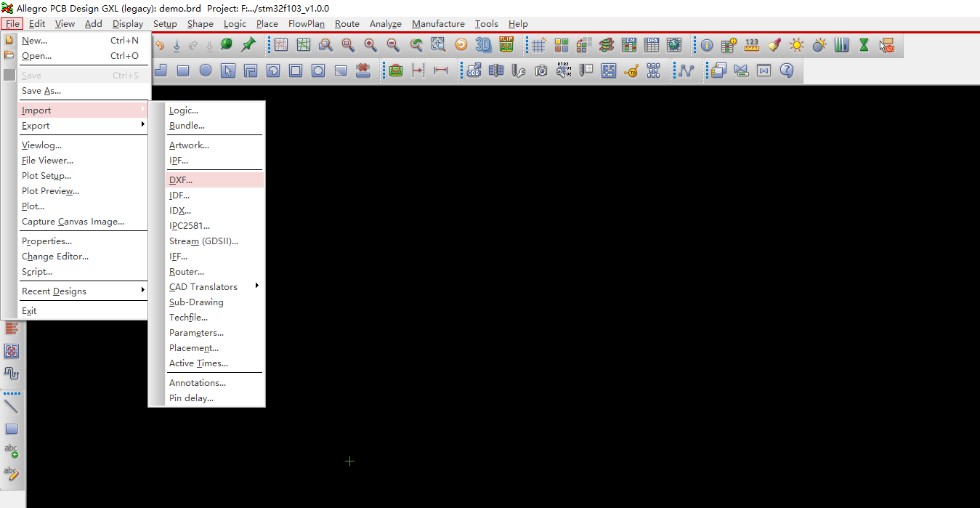Select Sub-Drawing import option
This screenshot has height=508, width=980.
[214, 302]
